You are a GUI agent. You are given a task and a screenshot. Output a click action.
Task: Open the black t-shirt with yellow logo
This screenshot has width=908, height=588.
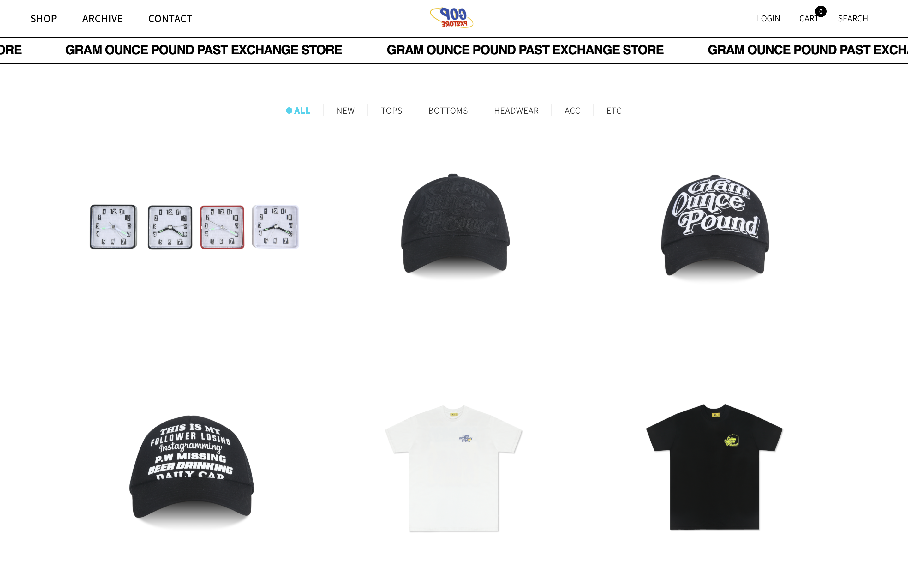pos(714,467)
